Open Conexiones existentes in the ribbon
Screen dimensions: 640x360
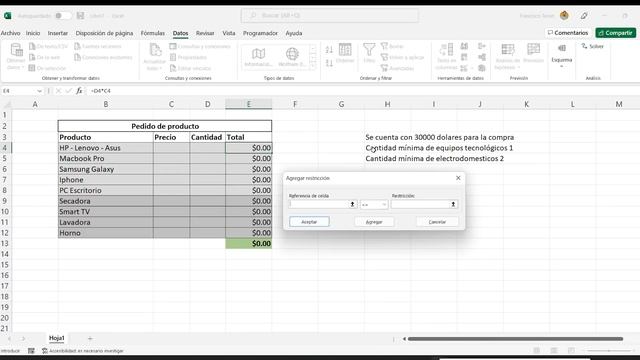pos(103,58)
